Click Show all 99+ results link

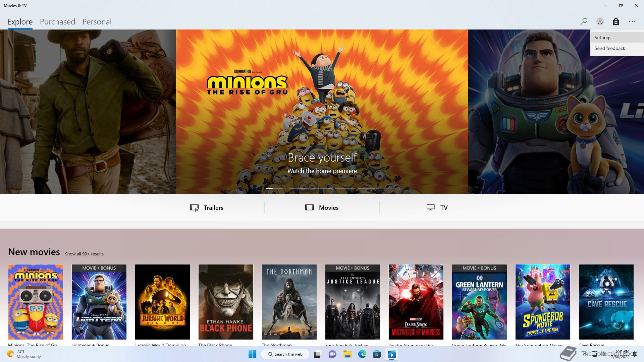coord(84,254)
